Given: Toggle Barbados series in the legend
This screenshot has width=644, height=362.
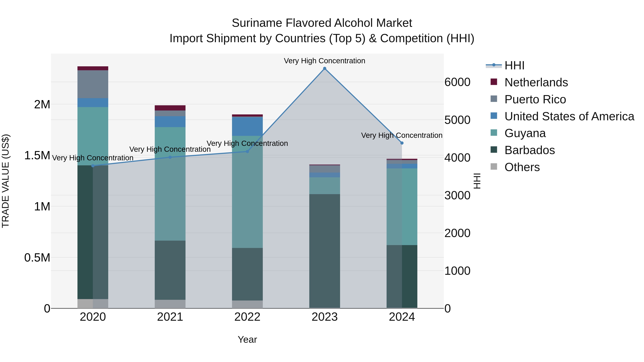Looking at the screenshot, I should pyautogui.click(x=523, y=150).
